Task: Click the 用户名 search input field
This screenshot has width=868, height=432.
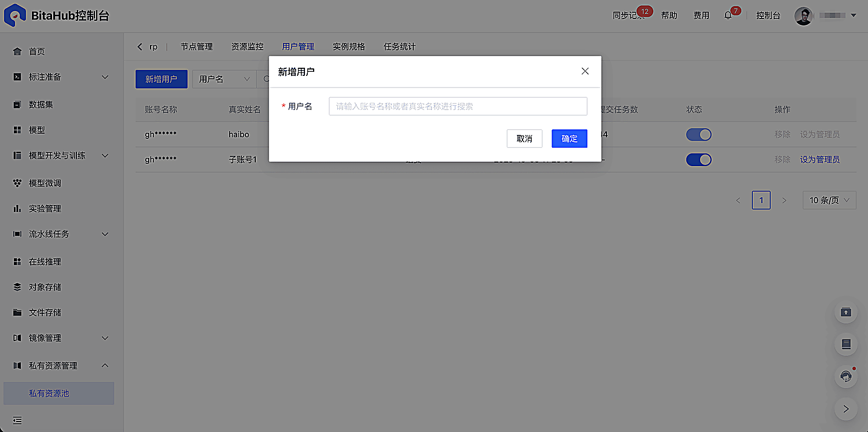Action: [458, 107]
